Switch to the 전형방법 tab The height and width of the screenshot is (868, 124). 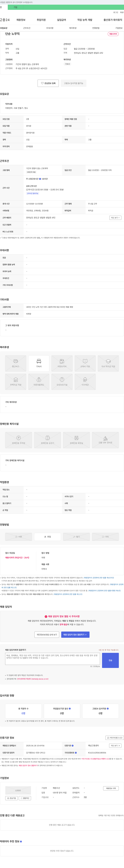[x=96, y=28]
